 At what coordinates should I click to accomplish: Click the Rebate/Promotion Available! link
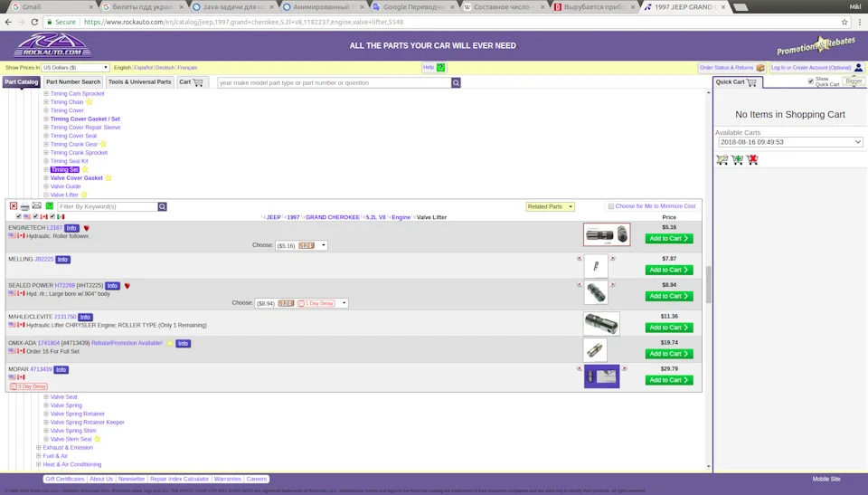127,343
